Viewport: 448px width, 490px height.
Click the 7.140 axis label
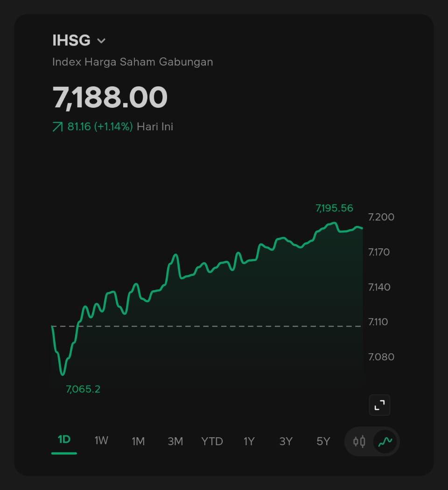[x=379, y=287]
